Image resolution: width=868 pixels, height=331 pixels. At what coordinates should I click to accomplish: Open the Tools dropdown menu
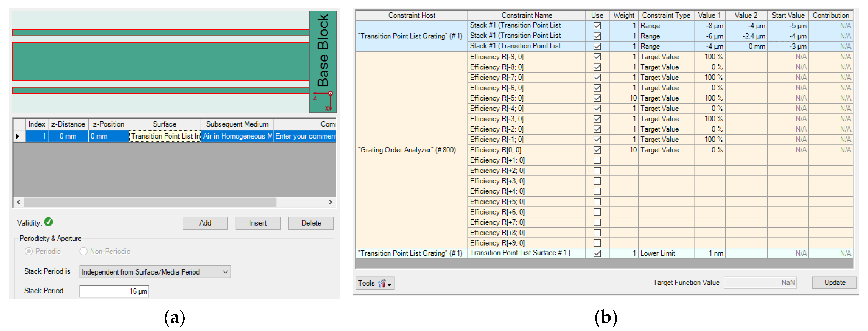click(375, 283)
